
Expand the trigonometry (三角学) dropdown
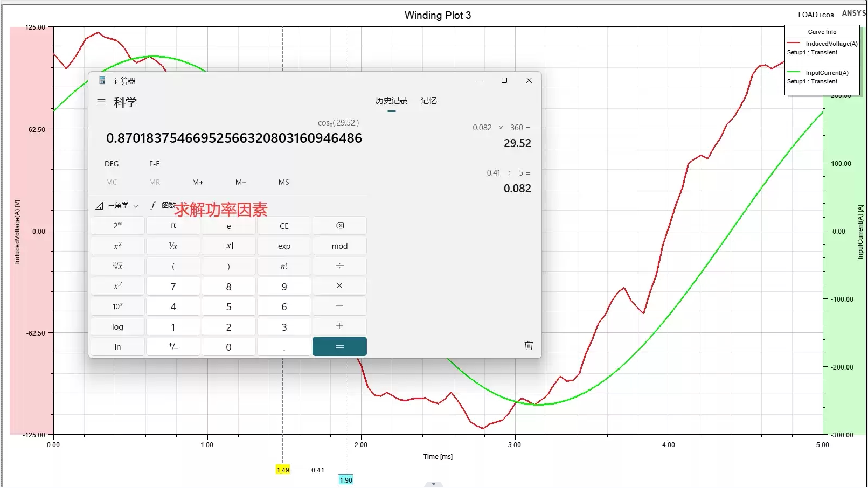[117, 205]
